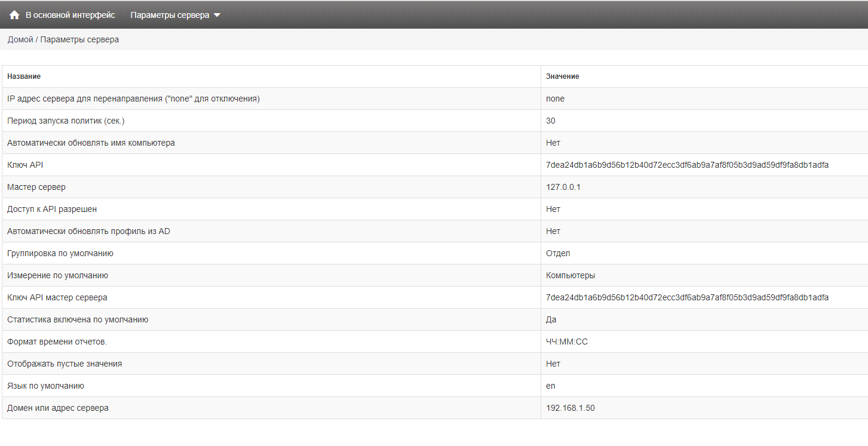This screenshot has width=868, height=446.
Task: Click "Нет" value for show empty values
Action: [553, 364]
